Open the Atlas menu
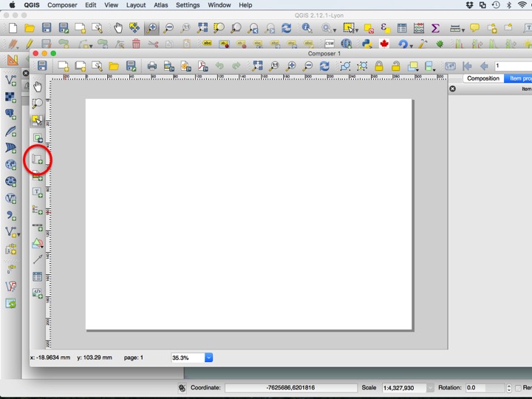The width and height of the screenshot is (532, 399). pyautogui.click(x=161, y=5)
